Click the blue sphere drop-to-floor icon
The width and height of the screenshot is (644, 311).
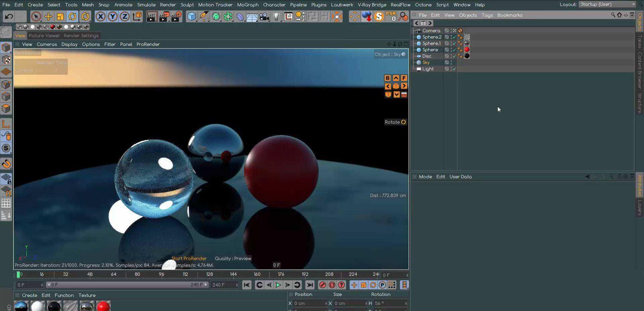point(367,16)
